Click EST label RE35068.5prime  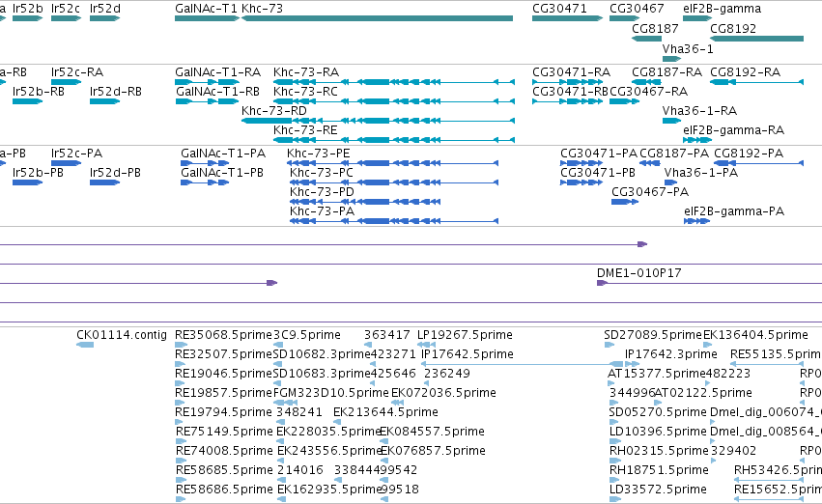[x=224, y=335]
